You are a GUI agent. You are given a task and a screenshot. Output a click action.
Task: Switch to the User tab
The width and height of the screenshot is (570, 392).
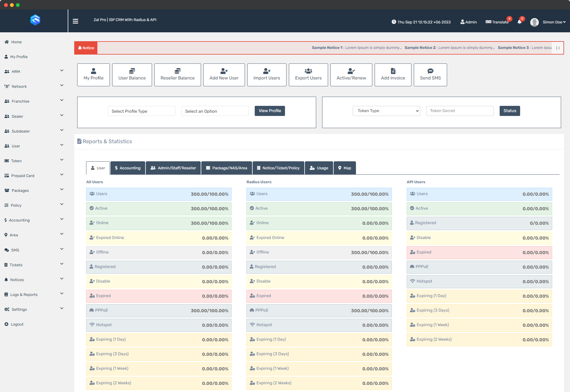pyautogui.click(x=98, y=168)
